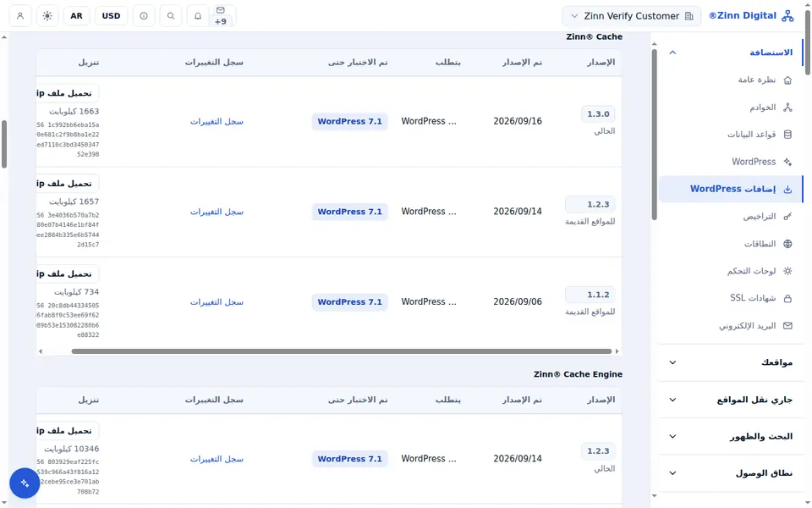Open قواعد البيانات in the sidebar

[731, 135]
